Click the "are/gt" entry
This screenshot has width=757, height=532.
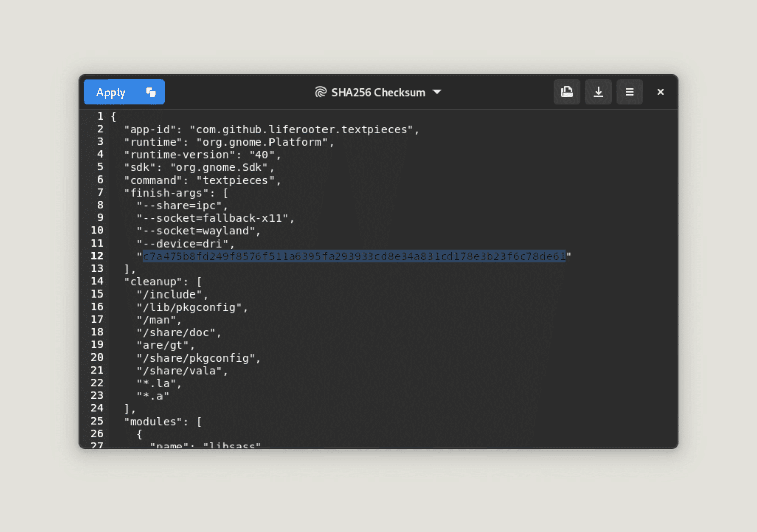pos(166,345)
